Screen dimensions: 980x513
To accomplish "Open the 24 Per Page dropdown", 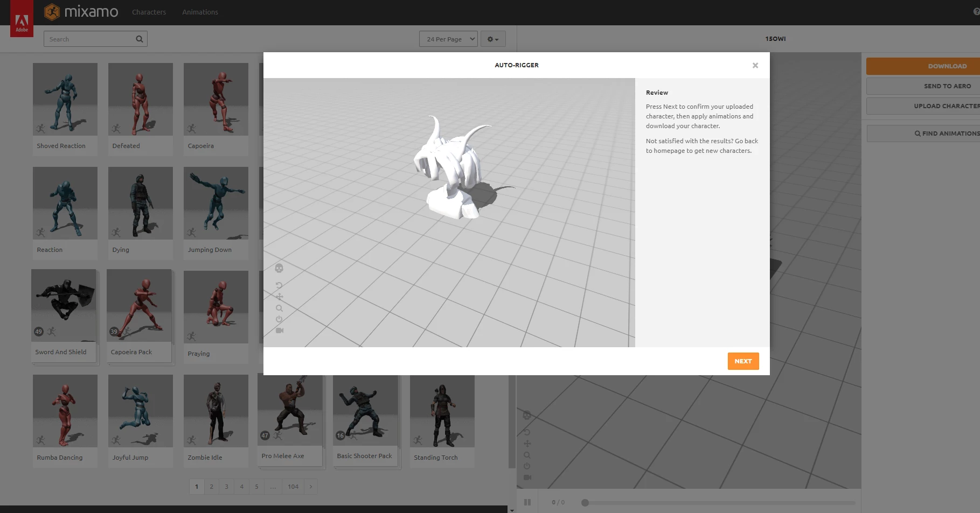I will coord(448,39).
